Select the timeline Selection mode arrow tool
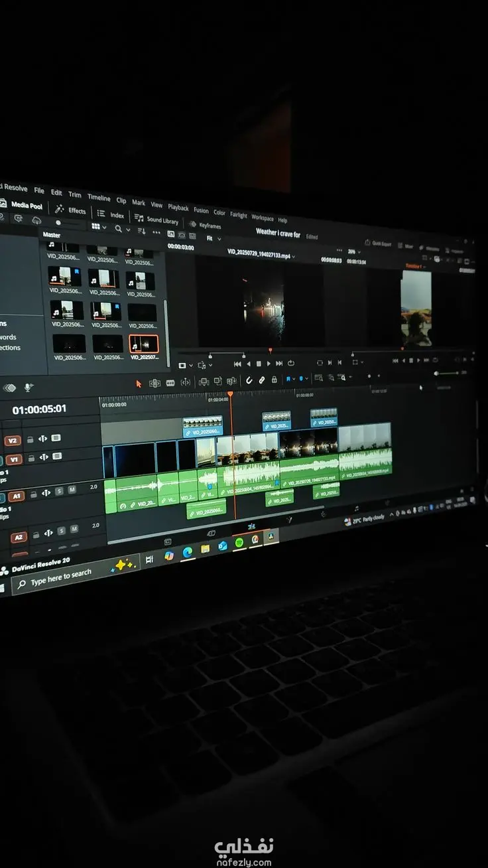This screenshot has height=868, width=488. [x=139, y=384]
